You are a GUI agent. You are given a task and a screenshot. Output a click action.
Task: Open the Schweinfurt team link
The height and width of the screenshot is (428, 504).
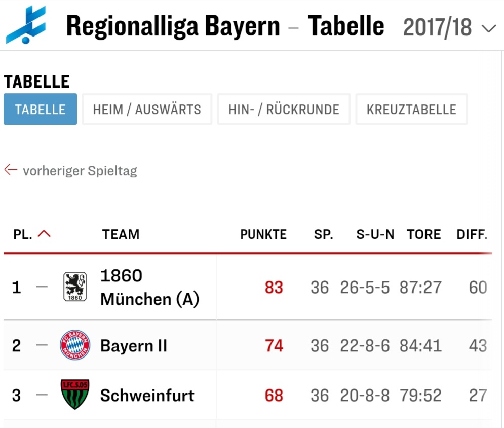(x=147, y=395)
